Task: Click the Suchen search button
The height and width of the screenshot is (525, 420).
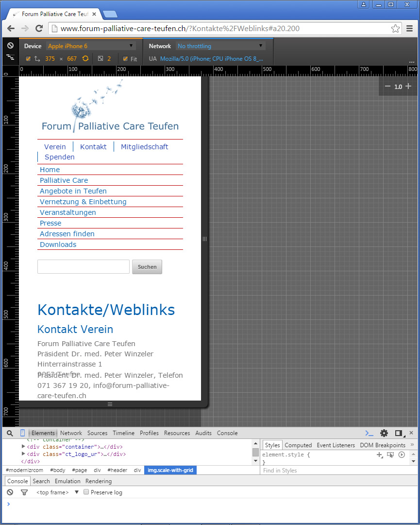Action: click(x=147, y=267)
